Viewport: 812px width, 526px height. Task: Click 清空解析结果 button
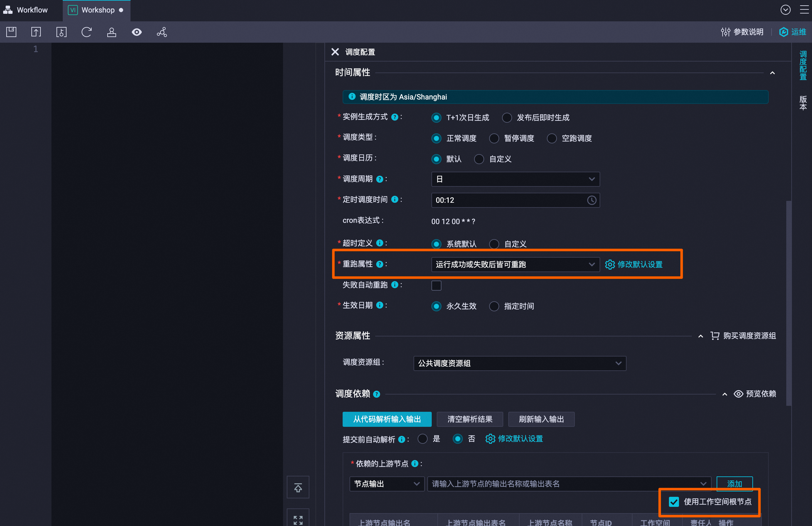pyautogui.click(x=470, y=419)
